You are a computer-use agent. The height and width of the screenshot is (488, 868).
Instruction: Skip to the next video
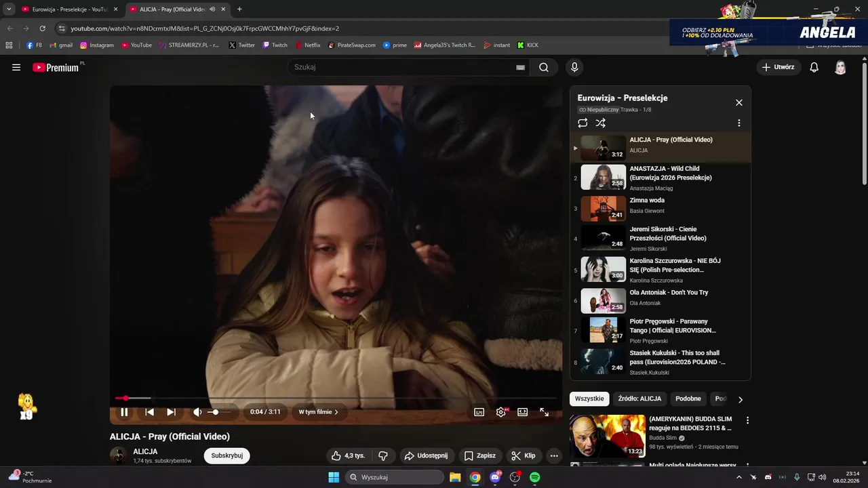coord(171,411)
